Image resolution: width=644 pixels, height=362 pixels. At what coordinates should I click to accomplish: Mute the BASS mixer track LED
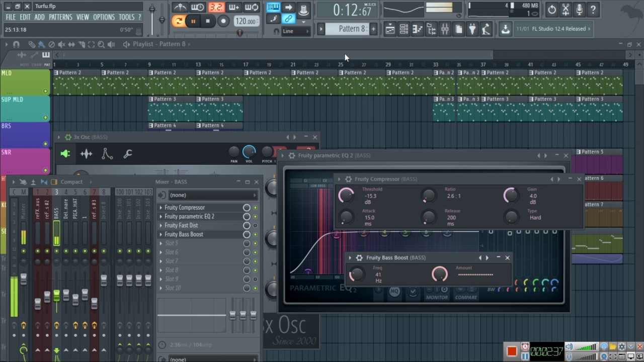tap(56, 251)
